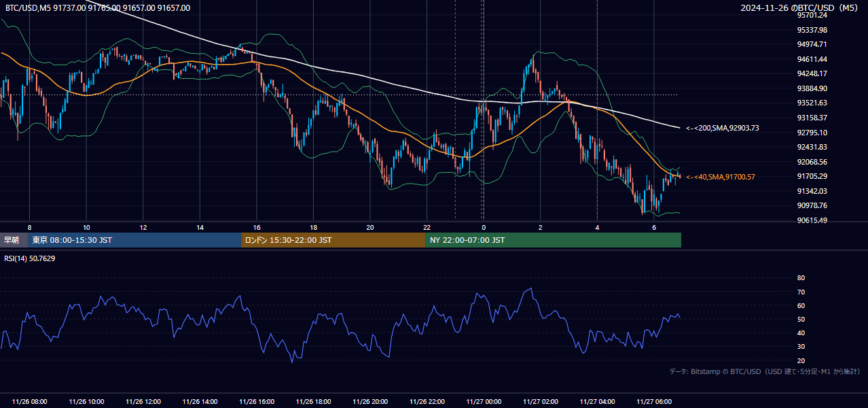Click price axis label 93521.63
The height and width of the screenshot is (408, 868).
click(812, 103)
